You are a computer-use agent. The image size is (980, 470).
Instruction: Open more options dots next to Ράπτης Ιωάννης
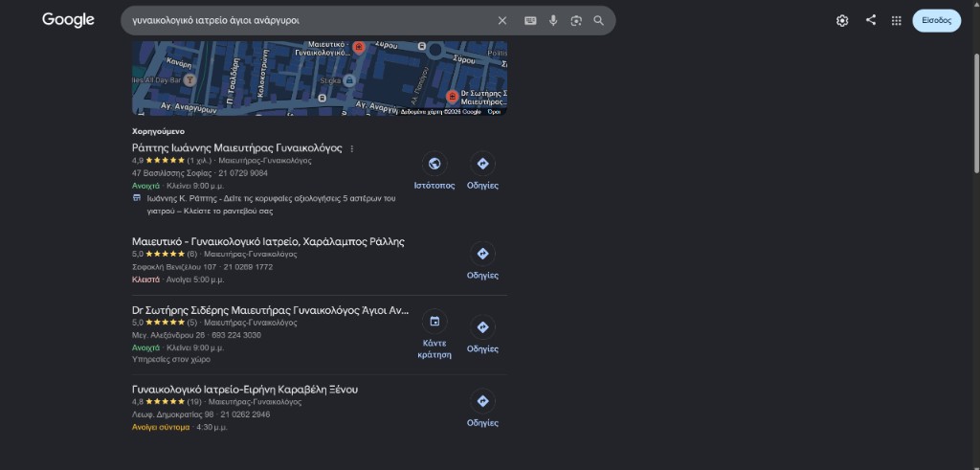pos(352,148)
